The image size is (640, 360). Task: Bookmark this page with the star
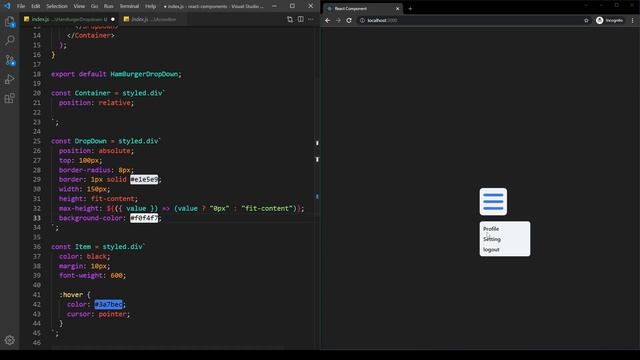tap(586, 20)
